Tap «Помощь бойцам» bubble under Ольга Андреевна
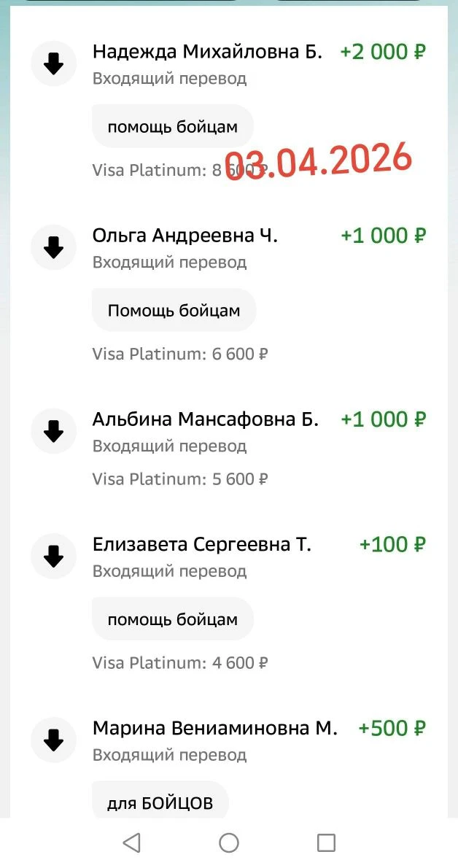This screenshot has height=868, width=458. (174, 311)
